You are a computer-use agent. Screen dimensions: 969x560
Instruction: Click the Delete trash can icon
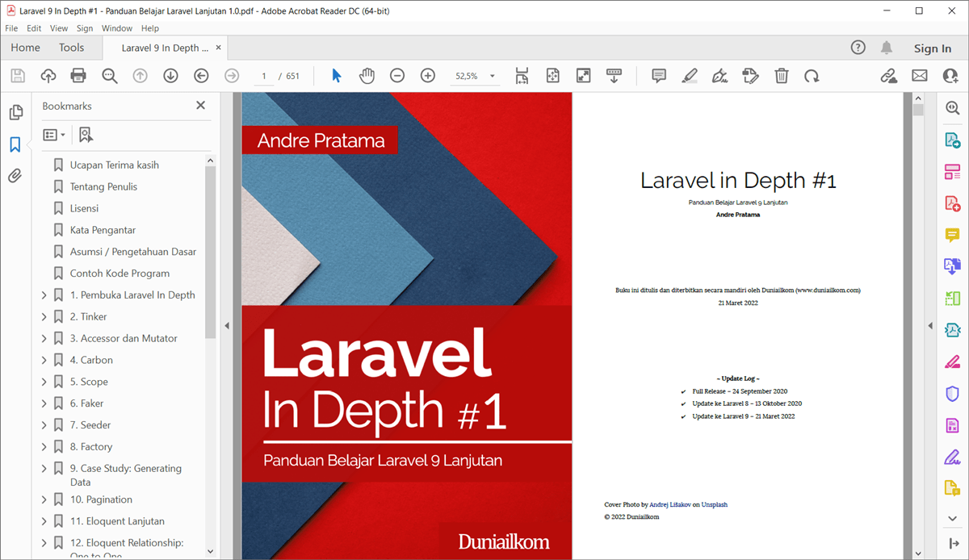pos(781,76)
